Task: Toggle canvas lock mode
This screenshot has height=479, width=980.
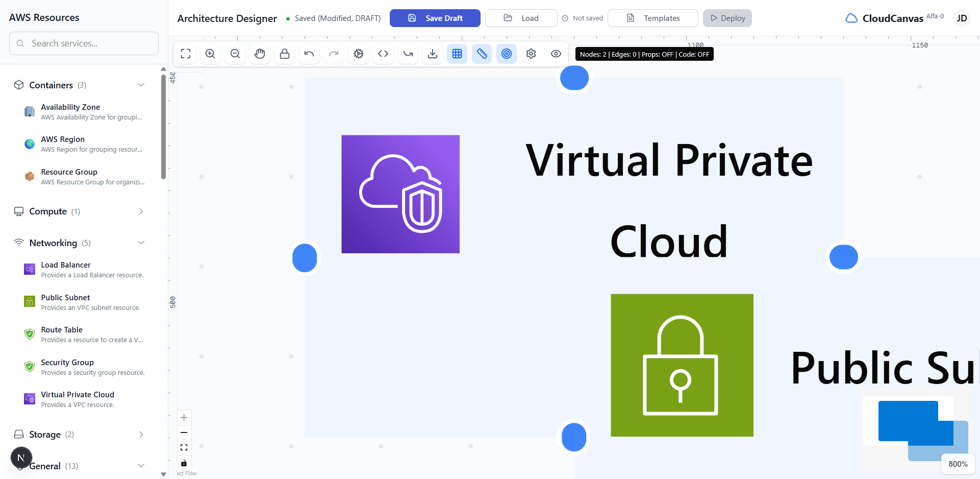Action: pyautogui.click(x=284, y=54)
